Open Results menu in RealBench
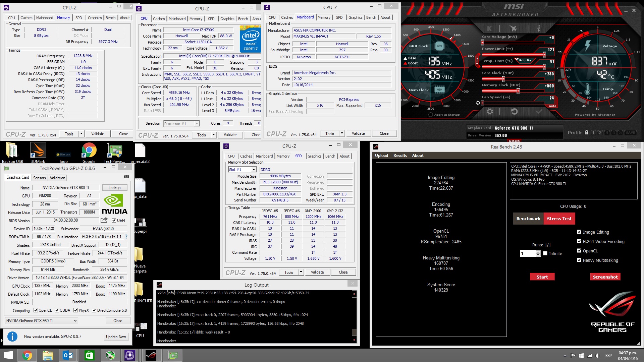Viewport: 644px width, 362px height. click(400, 156)
